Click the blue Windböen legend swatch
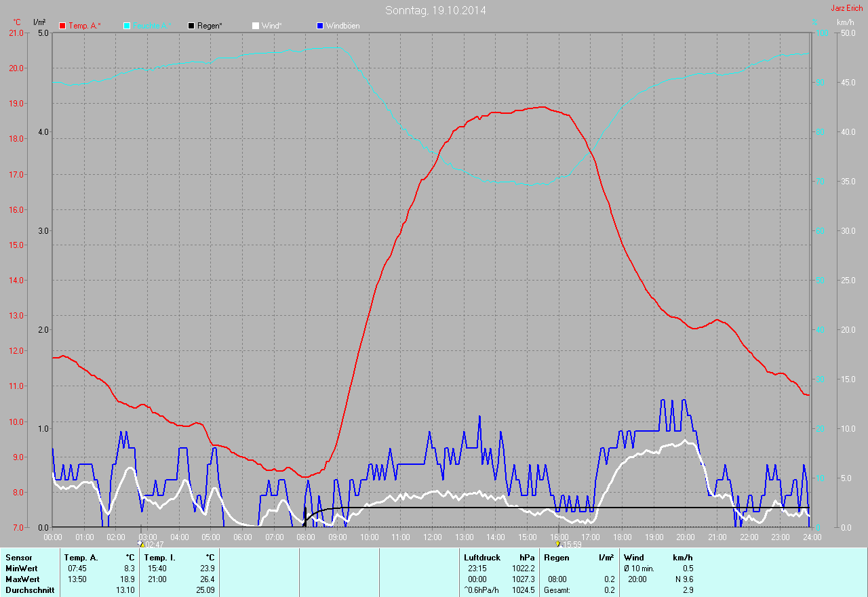Viewport: 868px width, 597px height. pos(320,26)
